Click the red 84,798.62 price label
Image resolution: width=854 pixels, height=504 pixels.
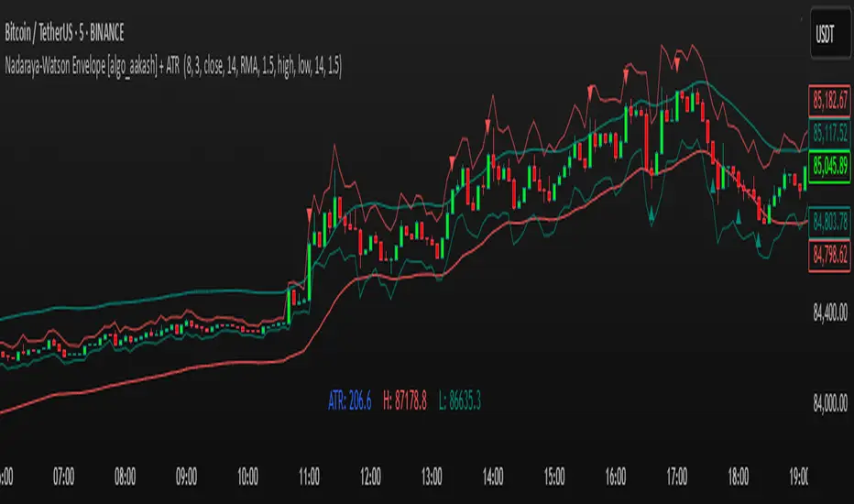[x=829, y=254]
